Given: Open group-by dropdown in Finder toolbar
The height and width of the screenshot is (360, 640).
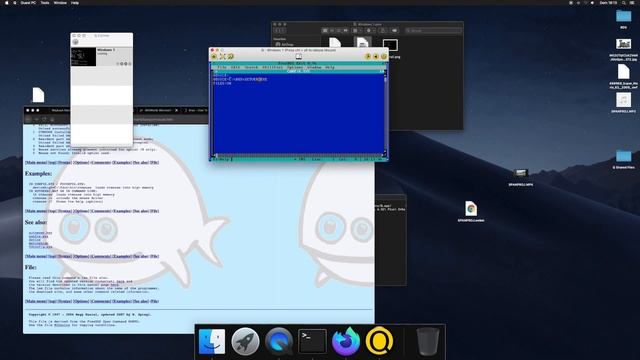Looking at the screenshot, I should (356, 31).
